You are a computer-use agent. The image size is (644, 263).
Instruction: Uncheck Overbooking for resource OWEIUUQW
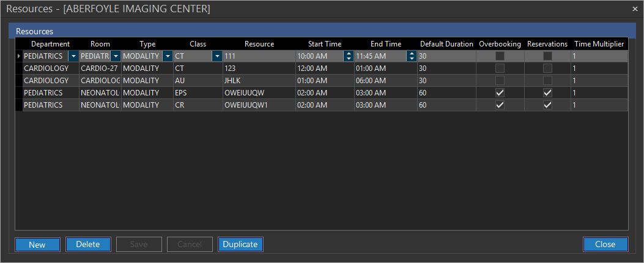click(x=500, y=93)
